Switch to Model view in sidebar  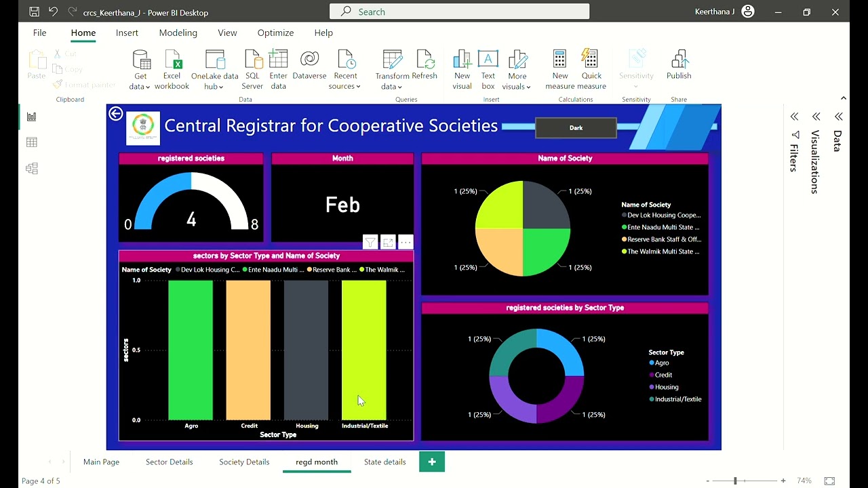click(31, 168)
